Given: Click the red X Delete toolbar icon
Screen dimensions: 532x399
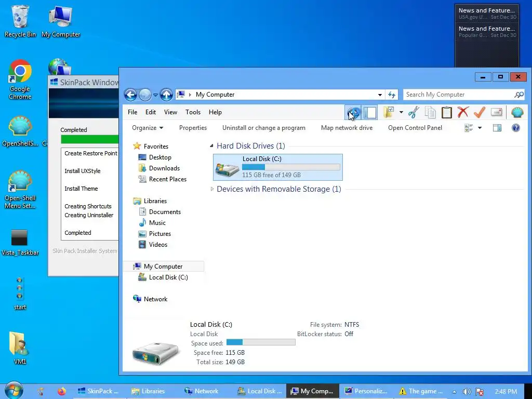Looking at the screenshot, I should 463,112.
